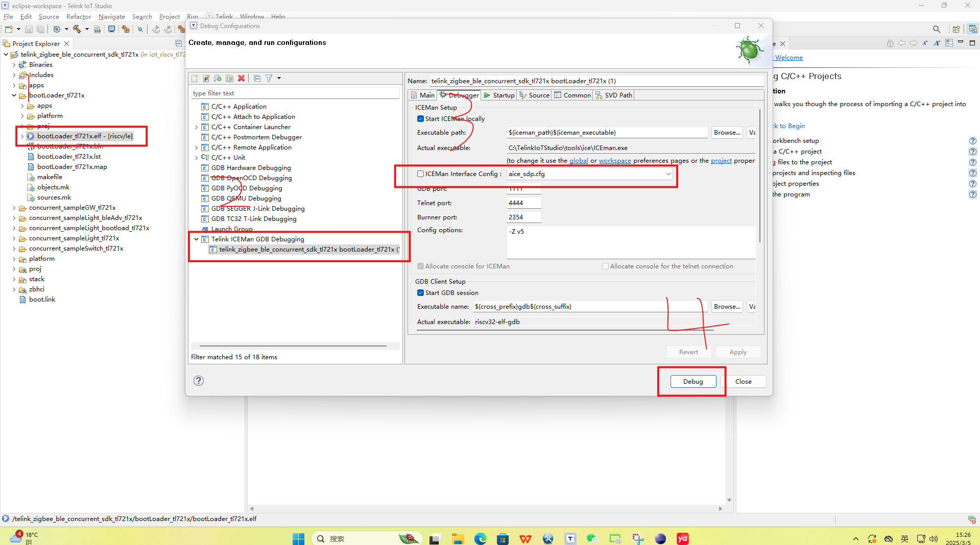The width and height of the screenshot is (980, 545).
Task: Collapse the Telink ICEMan GDB Debugging node
Action: click(x=196, y=239)
